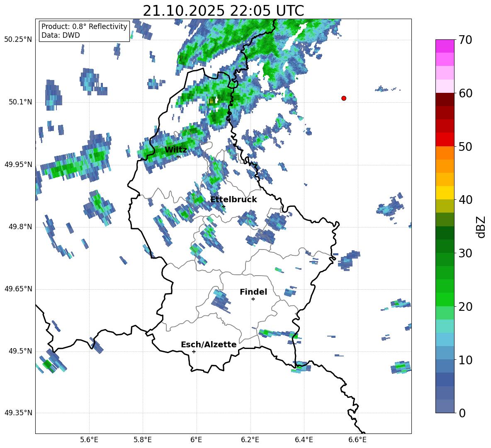Viewport: 491px width, 448px height.
Task: Click the orange colorbar segment just above the 50 tick
Action: [445, 153]
